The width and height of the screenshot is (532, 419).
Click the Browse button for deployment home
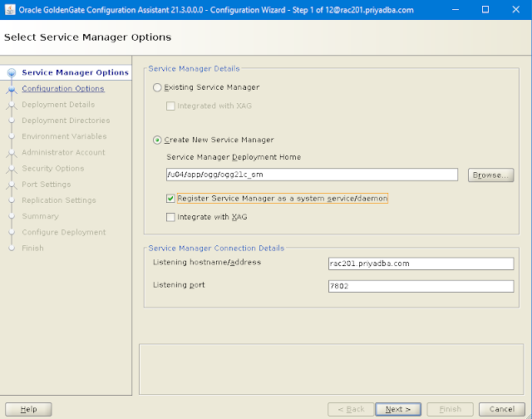click(x=490, y=175)
